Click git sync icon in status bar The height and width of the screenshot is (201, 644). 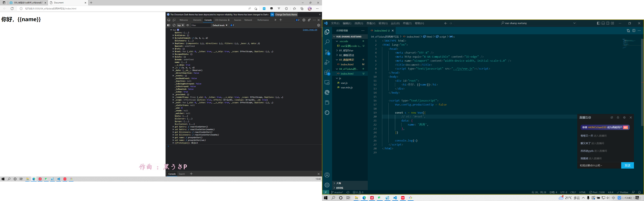[x=348, y=192]
